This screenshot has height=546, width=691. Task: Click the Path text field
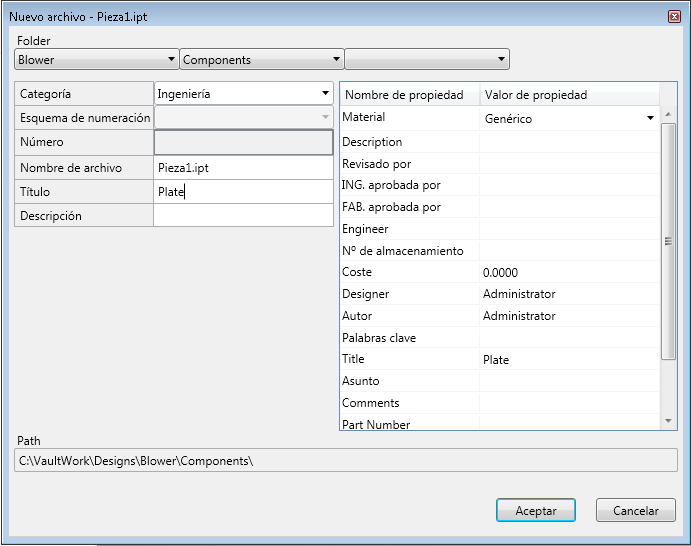pyautogui.click(x=338, y=461)
